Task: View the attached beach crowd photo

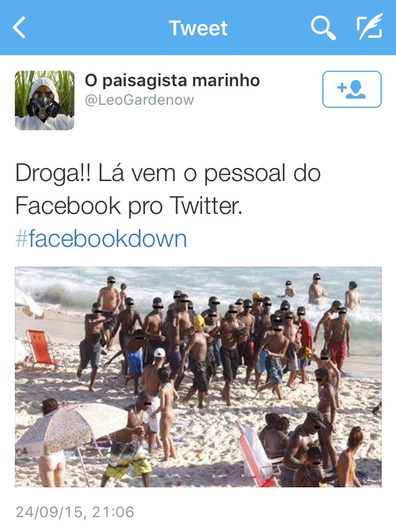Action: [198, 377]
